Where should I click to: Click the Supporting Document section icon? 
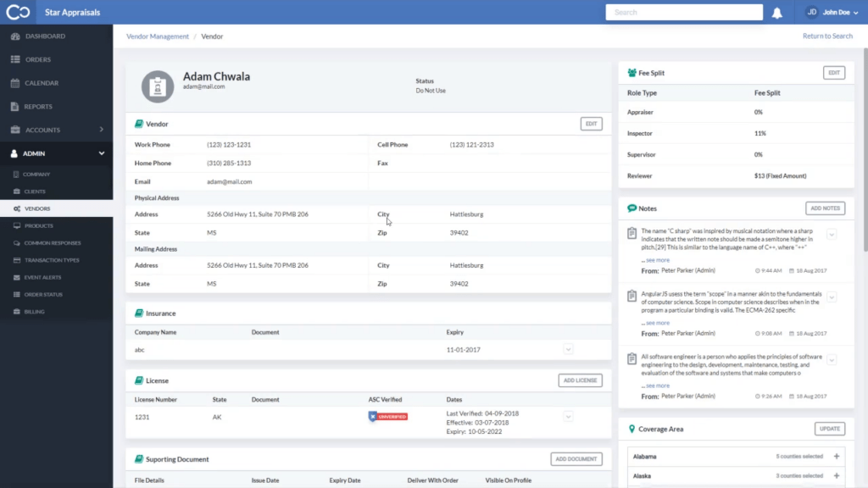coord(139,459)
